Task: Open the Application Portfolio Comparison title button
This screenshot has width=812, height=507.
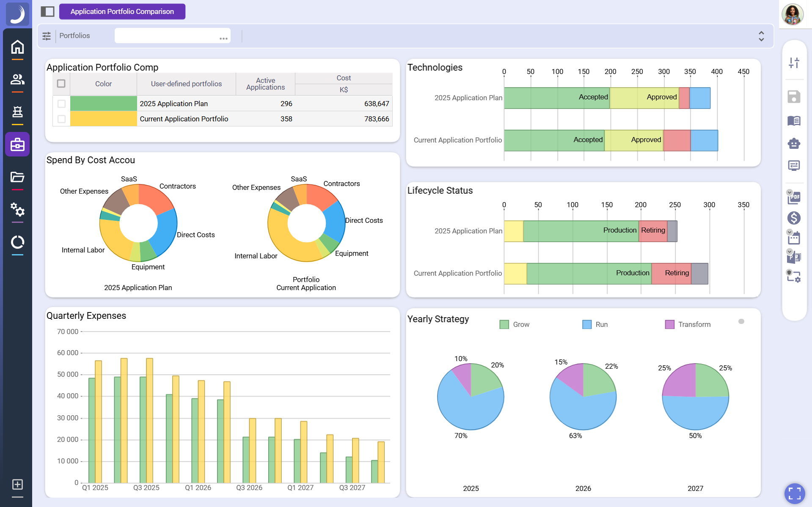Action: [x=122, y=11]
